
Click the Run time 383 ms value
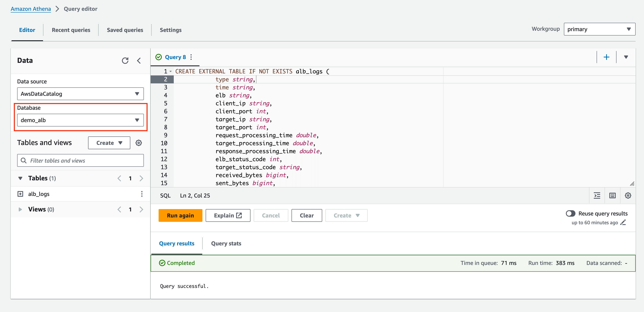565,263
